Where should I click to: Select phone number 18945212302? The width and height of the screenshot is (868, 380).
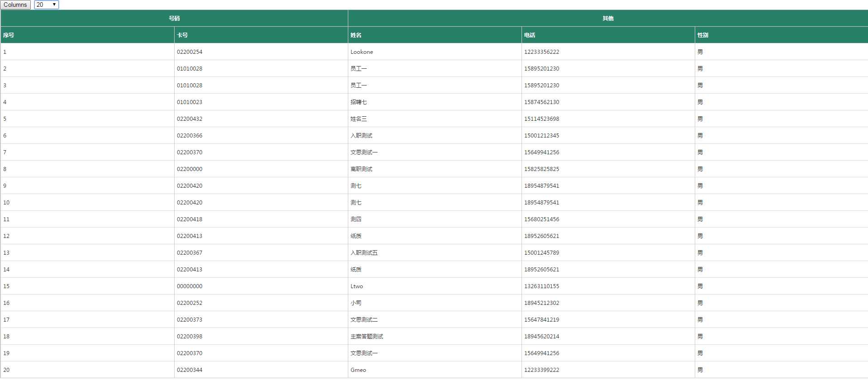(541, 303)
